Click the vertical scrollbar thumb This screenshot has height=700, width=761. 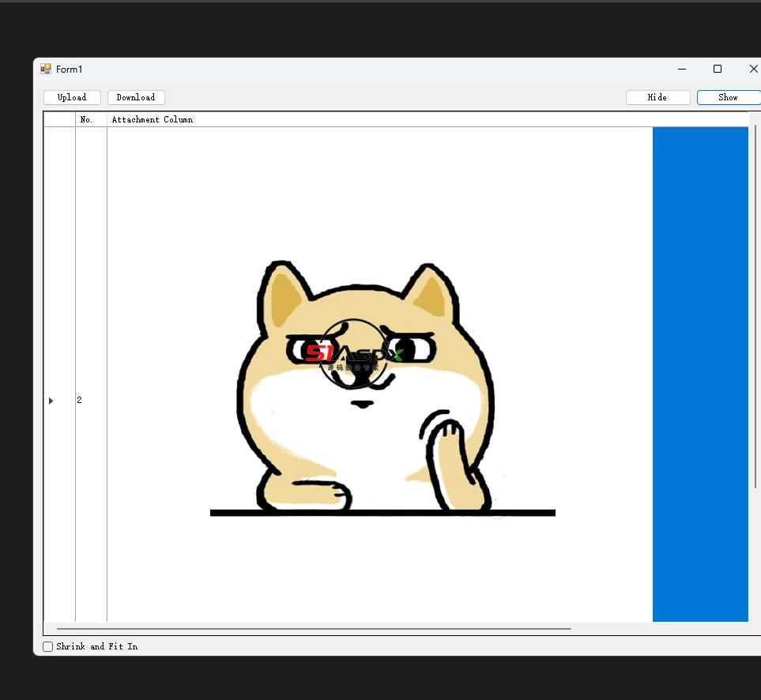tap(755, 306)
